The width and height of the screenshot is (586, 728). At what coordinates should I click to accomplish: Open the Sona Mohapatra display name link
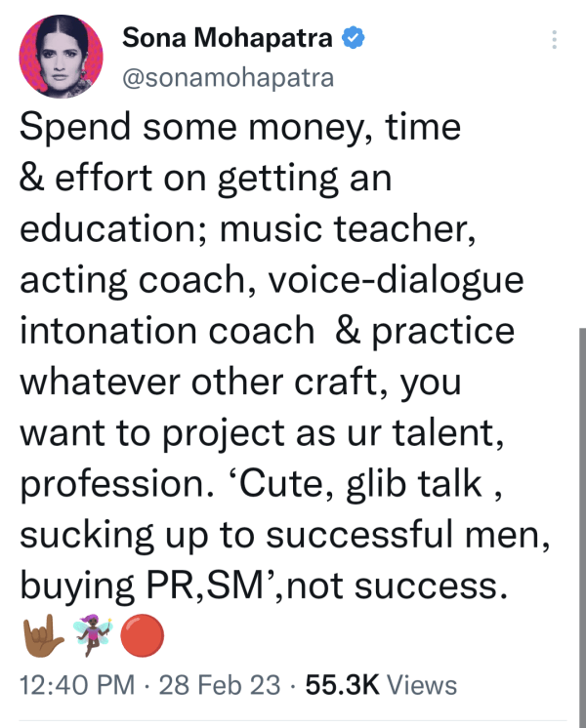point(228,38)
